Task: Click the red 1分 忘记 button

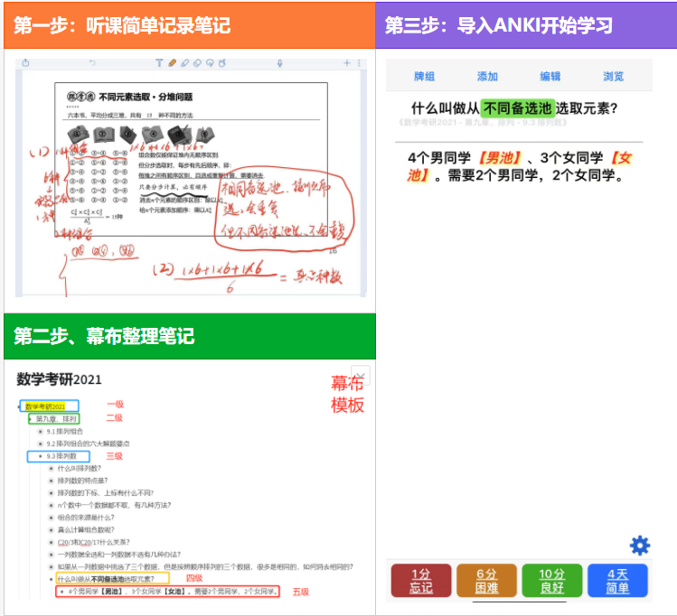Action: pyautogui.click(x=421, y=581)
